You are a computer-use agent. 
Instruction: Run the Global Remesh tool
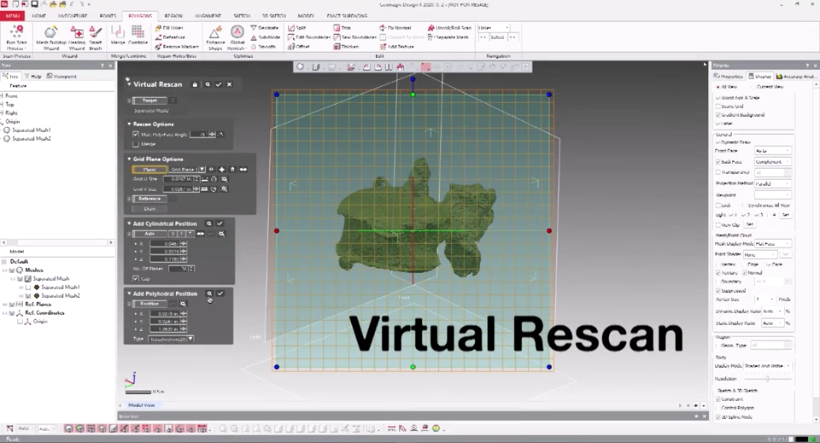tap(237, 37)
